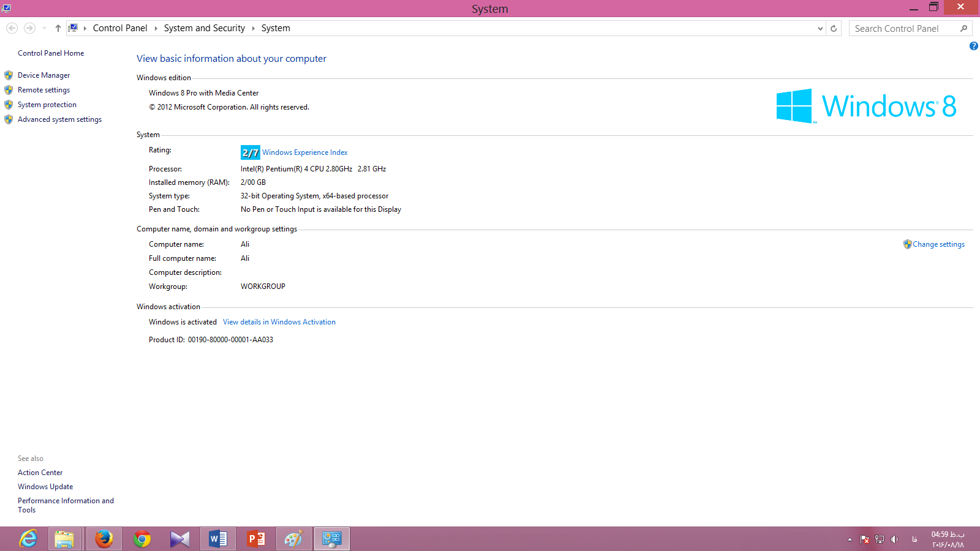Open PowerPoint from taskbar
980x551 pixels.
(x=256, y=539)
